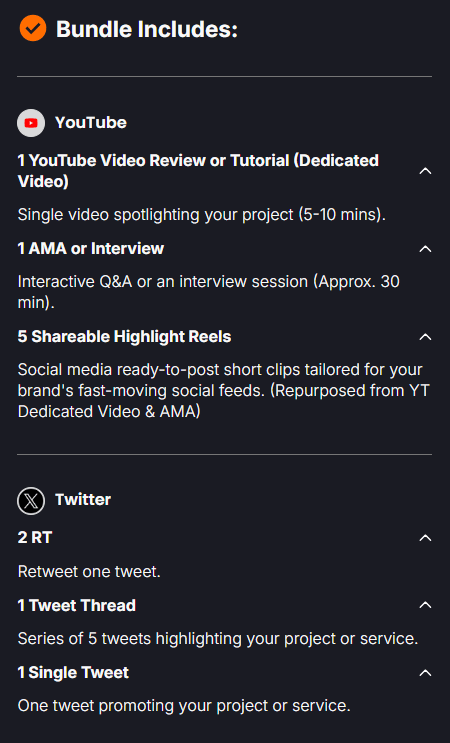Collapse the 2 RT section chevron
The width and height of the screenshot is (450, 743).
(x=425, y=538)
